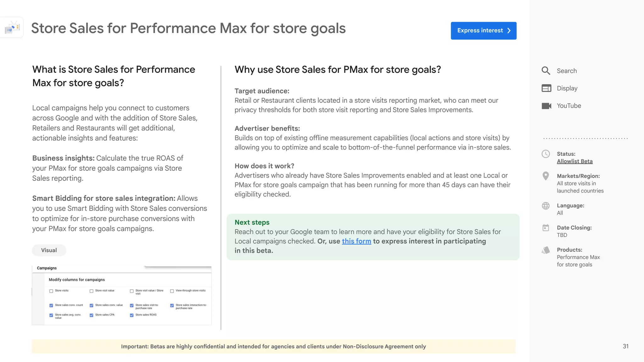Open the 'this form' link
Image resolution: width=644 pixels, height=362 pixels.
(356, 241)
